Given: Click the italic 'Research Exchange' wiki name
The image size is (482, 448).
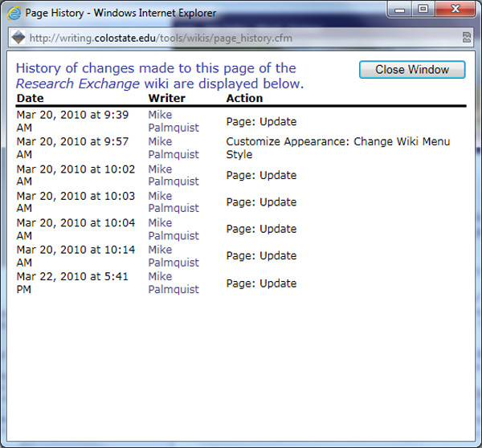Looking at the screenshot, I should click(x=78, y=83).
